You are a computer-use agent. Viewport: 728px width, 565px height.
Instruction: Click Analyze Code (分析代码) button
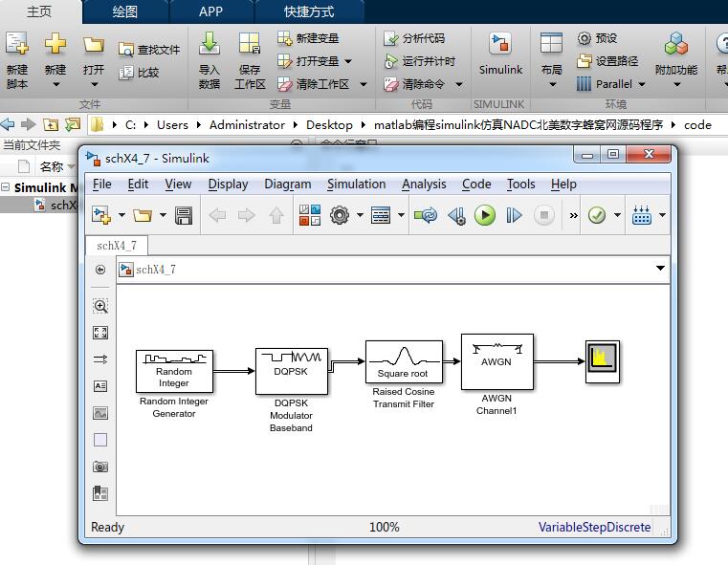pos(414,38)
